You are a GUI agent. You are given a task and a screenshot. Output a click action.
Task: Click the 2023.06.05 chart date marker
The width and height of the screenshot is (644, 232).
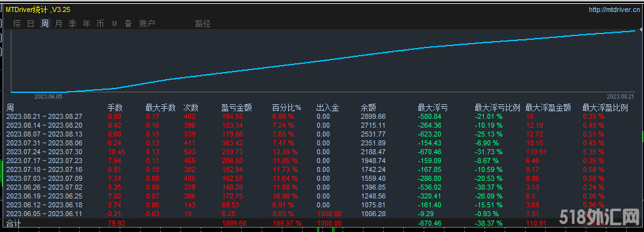pos(48,96)
